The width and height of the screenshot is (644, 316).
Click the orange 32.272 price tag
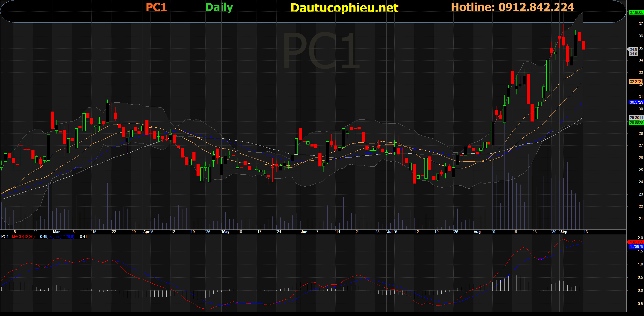pos(635,82)
